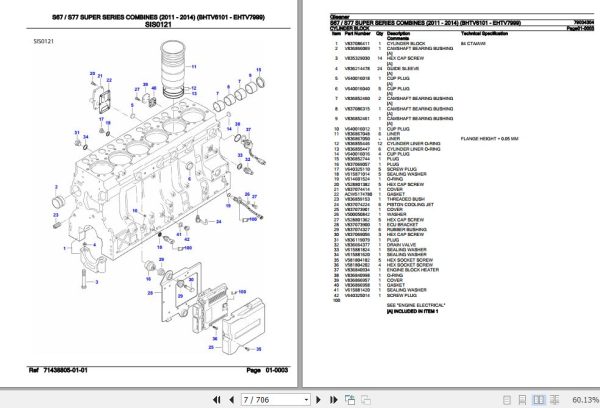Click the RUBBER BUSHING description
600x408 pixels.
[x=406, y=230]
